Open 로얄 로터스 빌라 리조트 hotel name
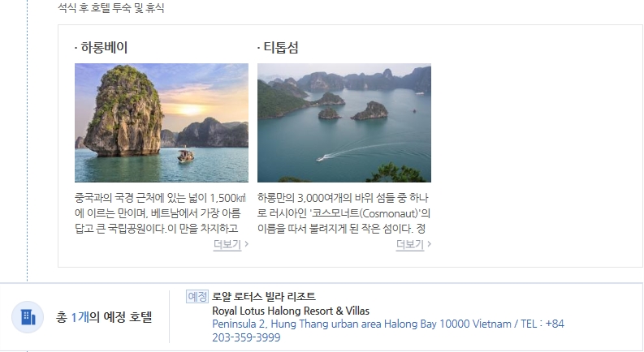644x352 pixels. coord(264,296)
